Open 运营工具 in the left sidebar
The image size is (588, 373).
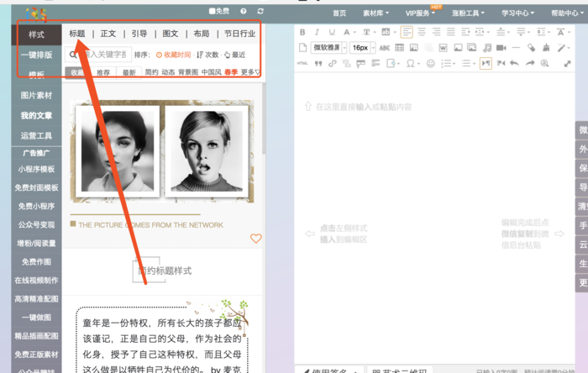click(36, 136)
